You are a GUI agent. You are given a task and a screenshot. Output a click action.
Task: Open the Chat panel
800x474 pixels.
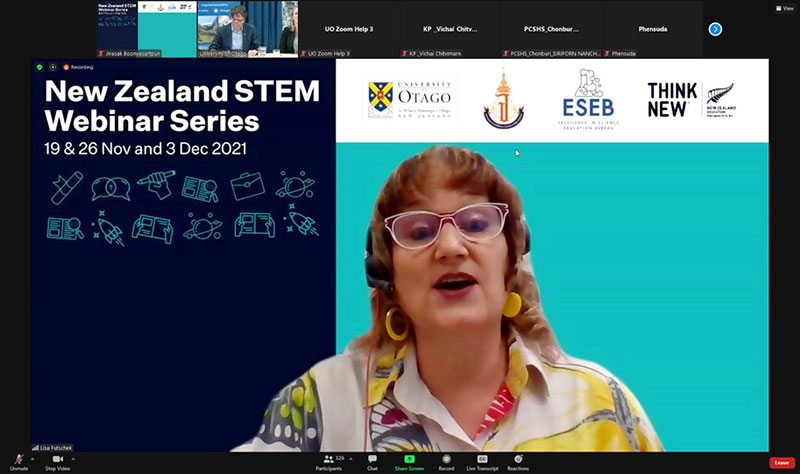coord(372,461)
